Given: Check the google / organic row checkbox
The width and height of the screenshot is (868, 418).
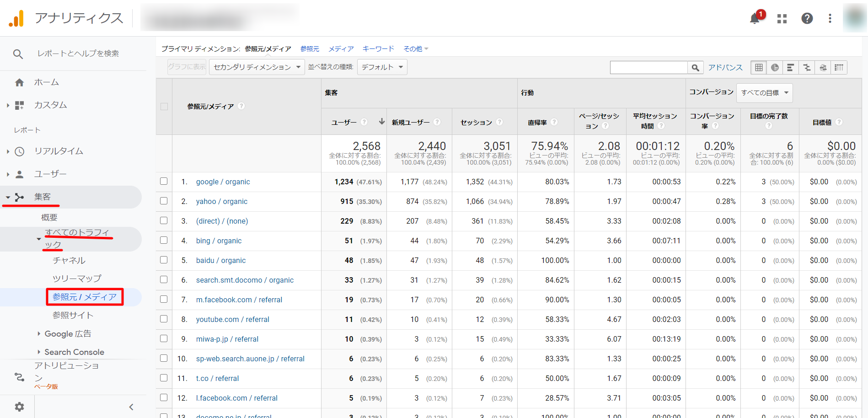Looking at the screenshot, I should pyautogui.click(x=164, y=181).
